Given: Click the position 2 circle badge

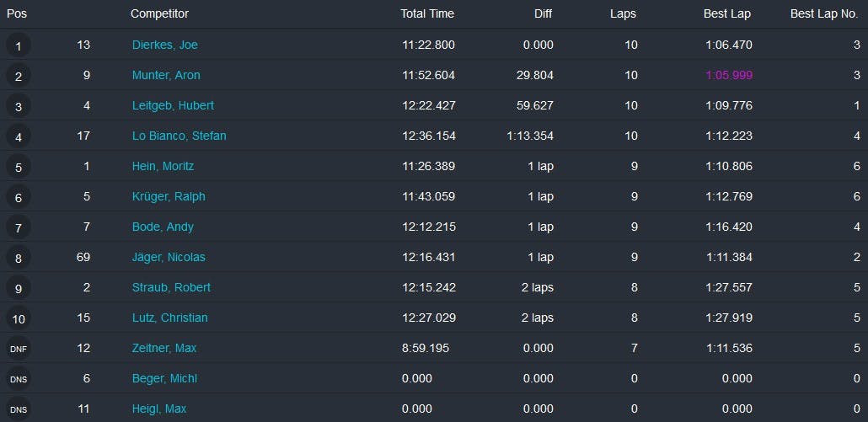Looking at the screenshot, I should 19,76.
